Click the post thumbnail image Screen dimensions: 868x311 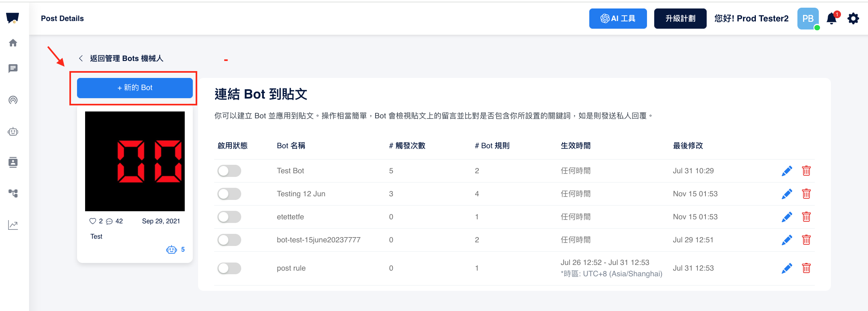coord(135,161)
